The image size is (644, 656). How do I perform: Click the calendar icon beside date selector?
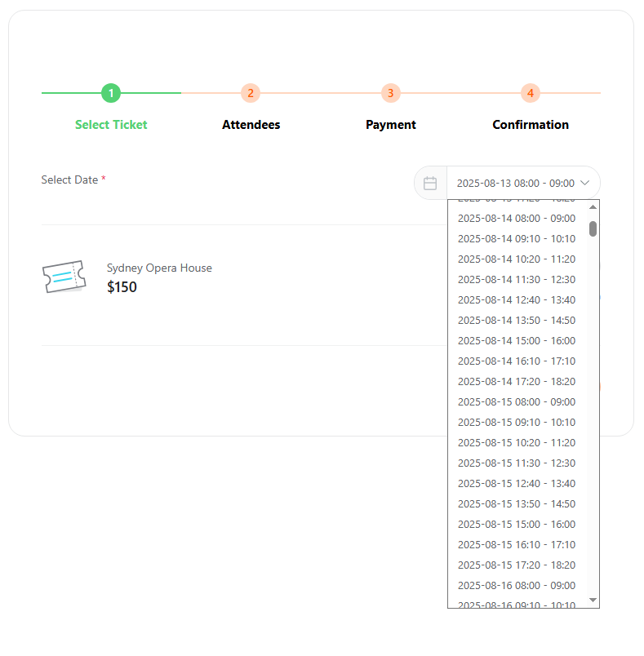(x=430, y=184)
